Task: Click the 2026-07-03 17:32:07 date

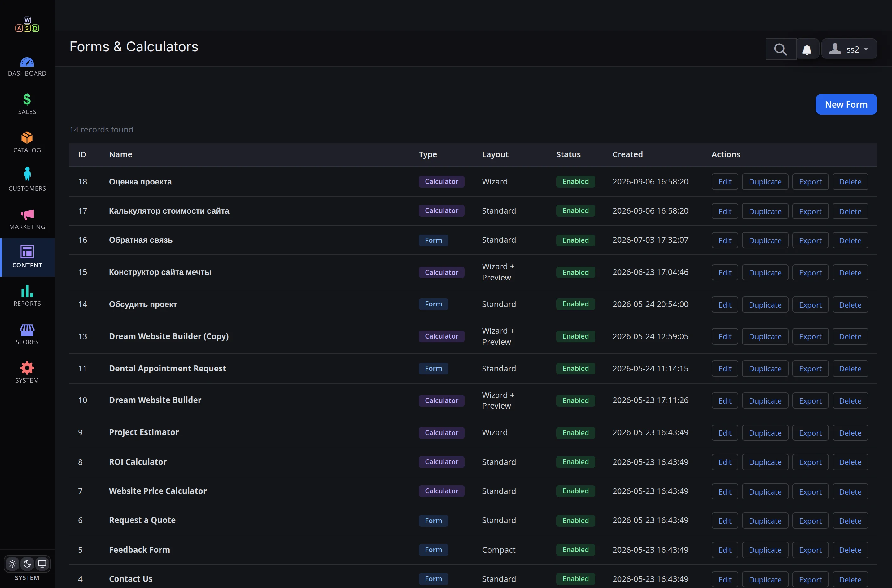Action: 650,240
